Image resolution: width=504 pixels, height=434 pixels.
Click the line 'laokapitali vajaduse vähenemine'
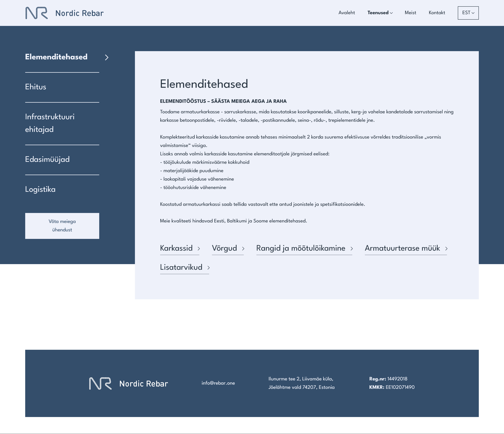click(197, 179)
